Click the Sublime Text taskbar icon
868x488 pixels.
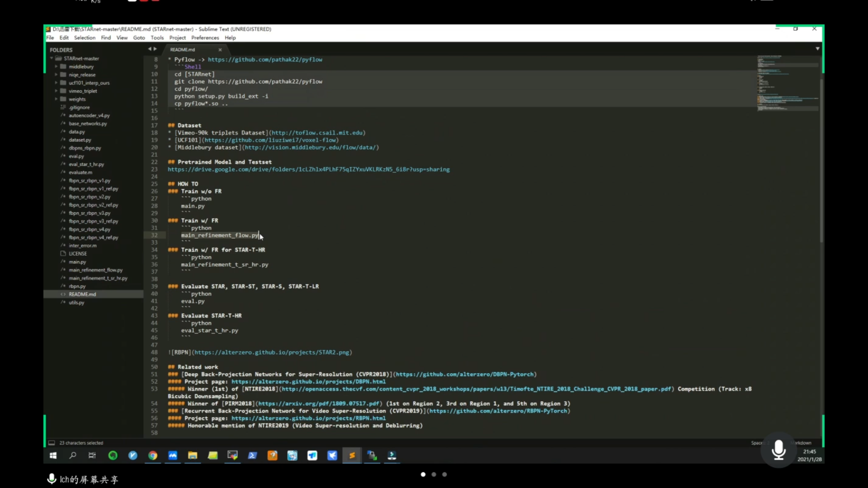352,455
